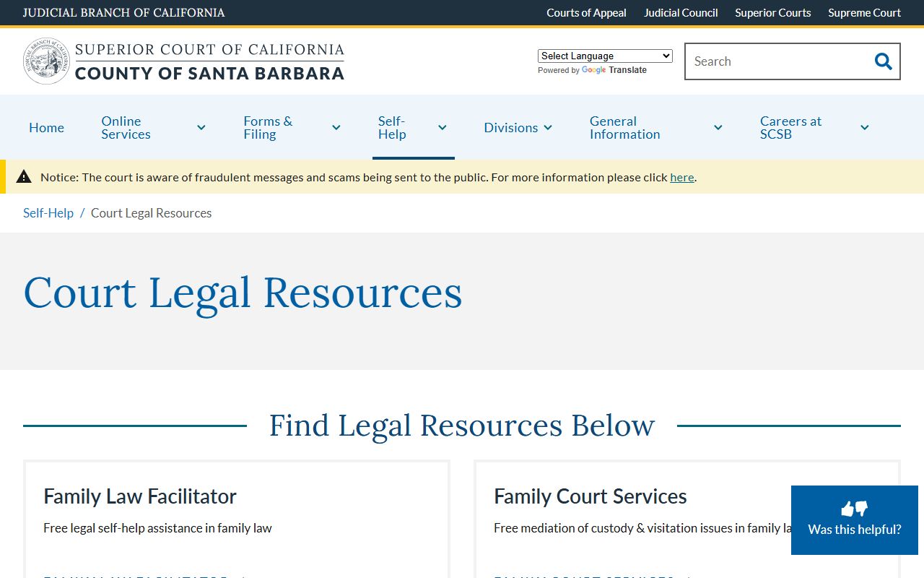
Task: Expand the Online Services menu chevron
Action: (201, 128)
